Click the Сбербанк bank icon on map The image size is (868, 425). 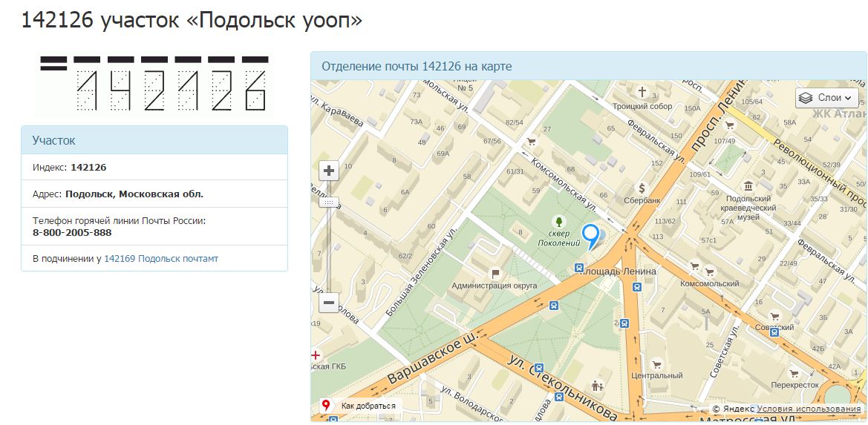[642, 188]
